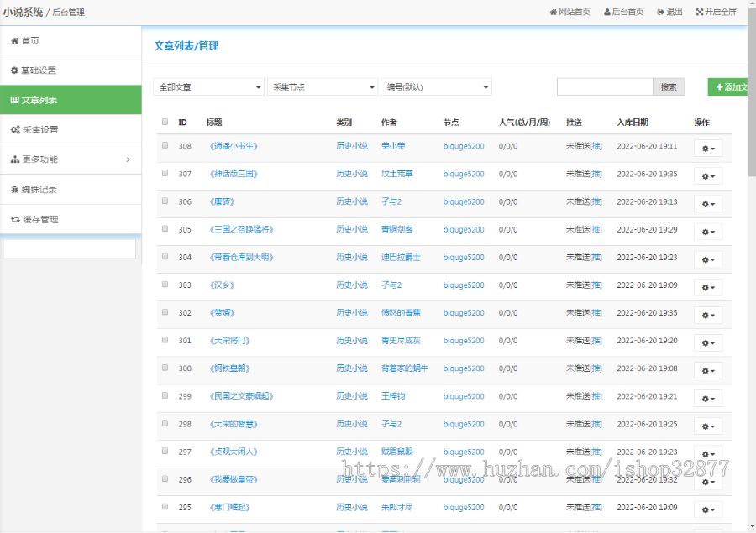Open the 全部文章 filter dropdown
This screenshot has width=756, height=533.
(x=209, y=87)
